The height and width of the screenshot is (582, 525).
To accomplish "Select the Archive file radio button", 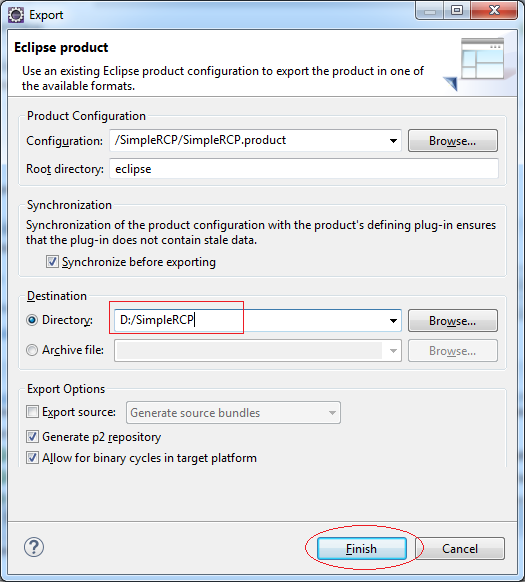I will pos(32,350).
